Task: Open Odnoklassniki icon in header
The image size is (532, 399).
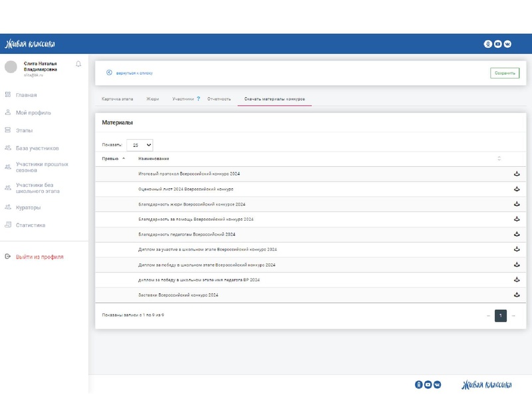Action: [x=487, y=44]
